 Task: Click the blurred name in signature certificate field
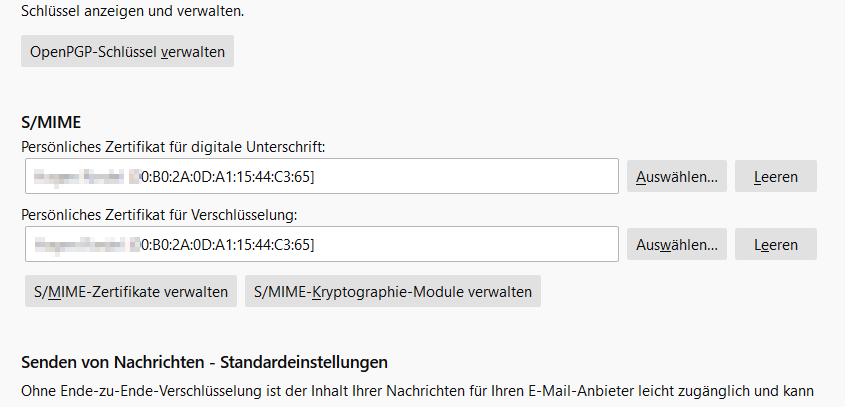tap(79, 177)
